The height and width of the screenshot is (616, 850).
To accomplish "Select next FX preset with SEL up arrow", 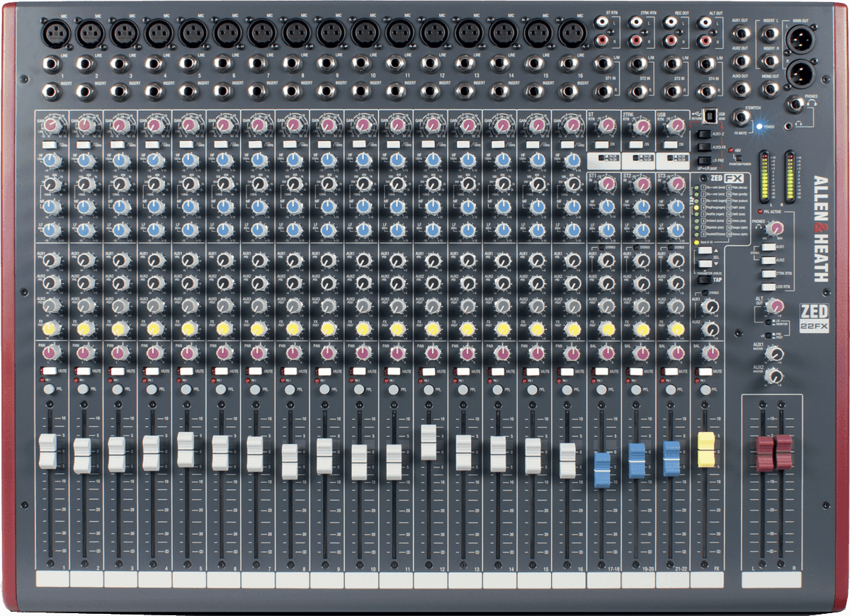I will [705, 251].
